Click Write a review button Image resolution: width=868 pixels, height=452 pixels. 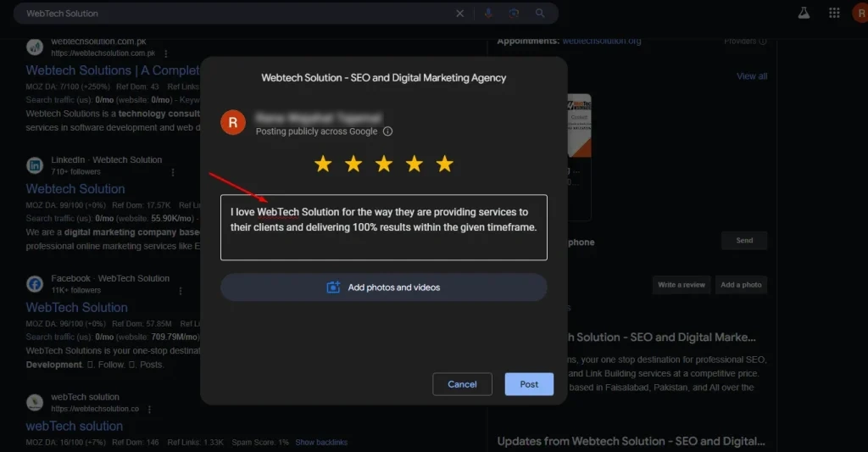[x=682, y=285]
